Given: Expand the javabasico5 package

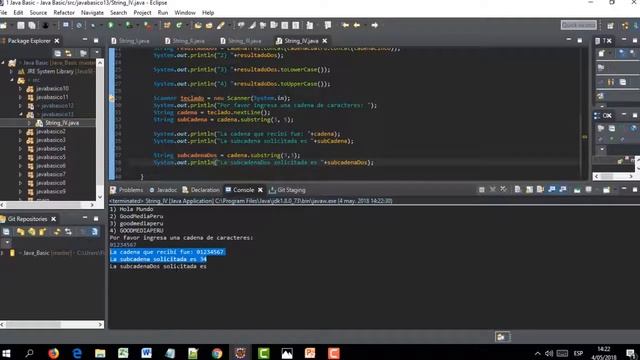Looking at the screenshot, I should (x=20, y=157).
